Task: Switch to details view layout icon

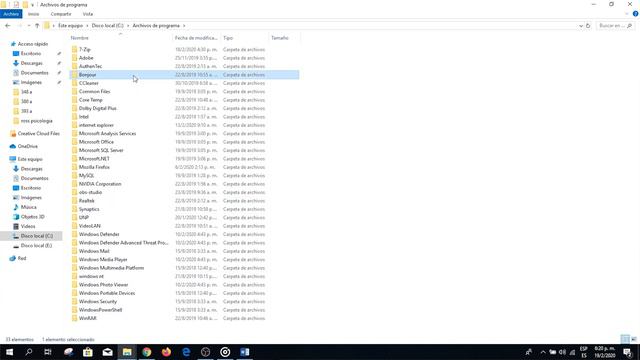Action: (x=625, y=339)
